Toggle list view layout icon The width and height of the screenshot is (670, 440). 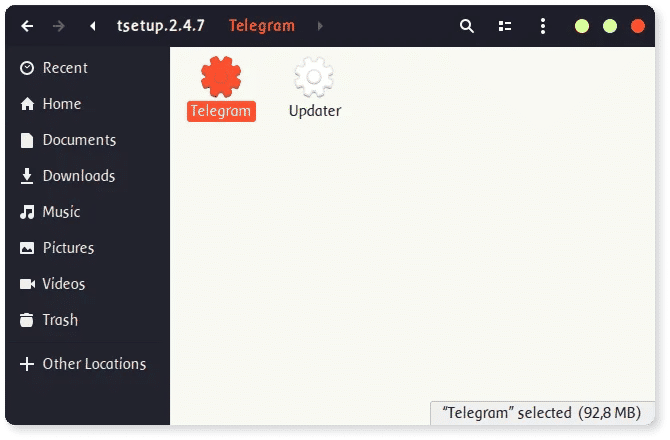point(505,26)
